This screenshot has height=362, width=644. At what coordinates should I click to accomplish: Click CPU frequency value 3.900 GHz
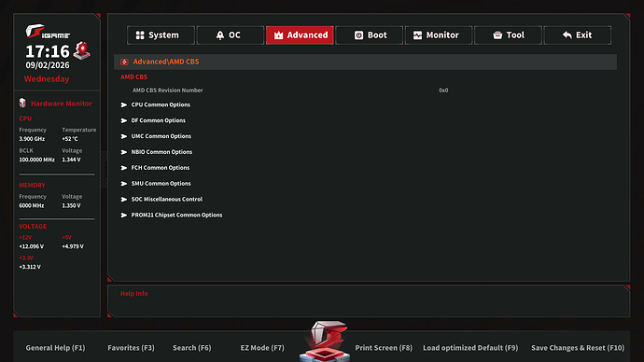(32, 139)
